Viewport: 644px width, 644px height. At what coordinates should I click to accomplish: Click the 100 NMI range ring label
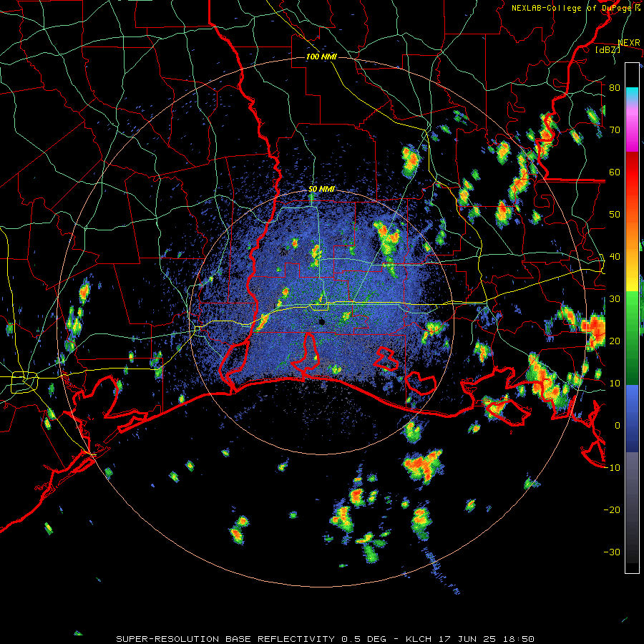click(321, 57)
